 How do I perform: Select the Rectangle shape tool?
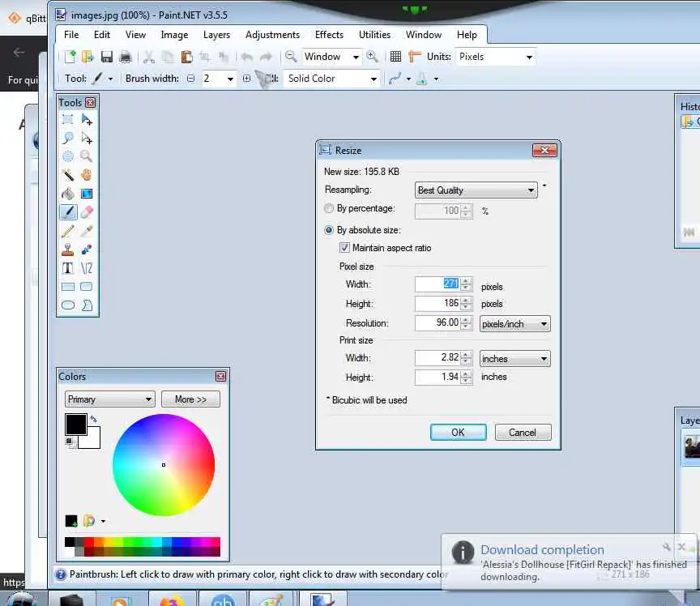click(x=67, y=287)
